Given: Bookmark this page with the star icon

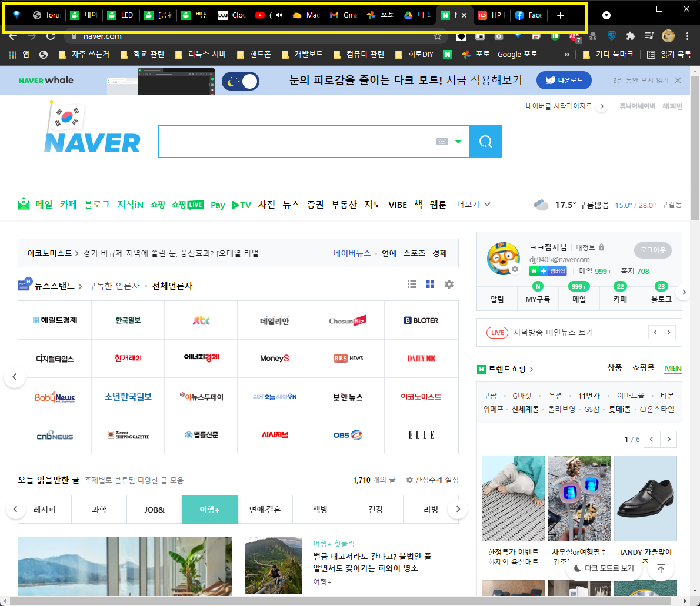Looking at the screenshot, I should point(438,36).
